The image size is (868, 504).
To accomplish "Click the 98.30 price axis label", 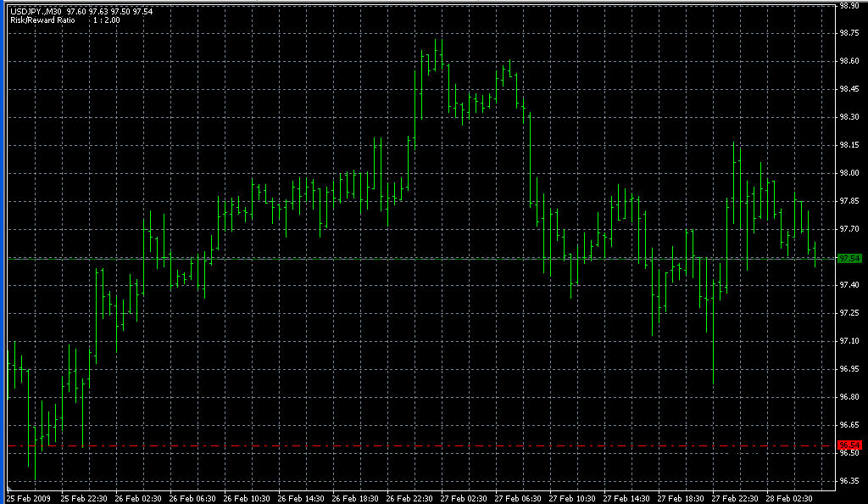I will click(x=849, y=117).
